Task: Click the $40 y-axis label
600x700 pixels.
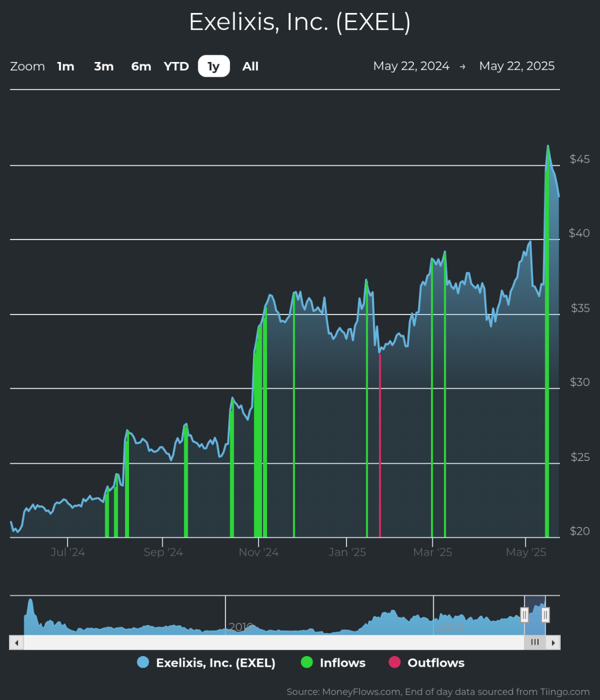Action: coord(580,233)
